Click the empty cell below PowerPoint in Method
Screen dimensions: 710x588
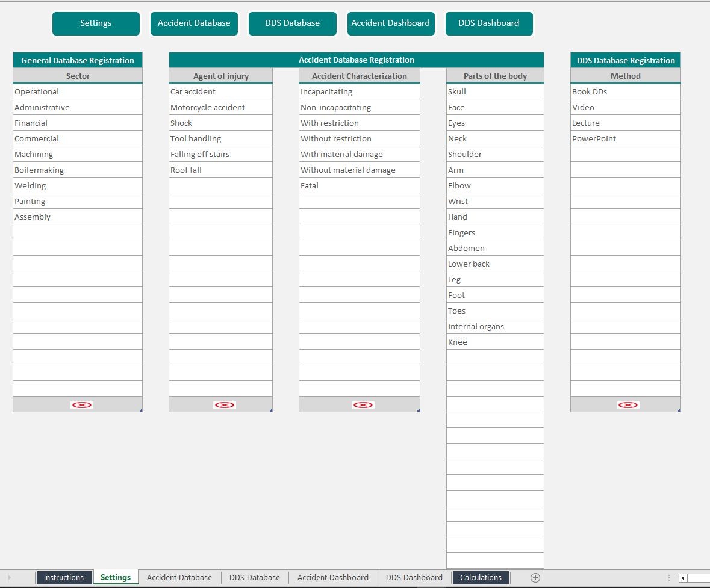click(x=625, y=154)
